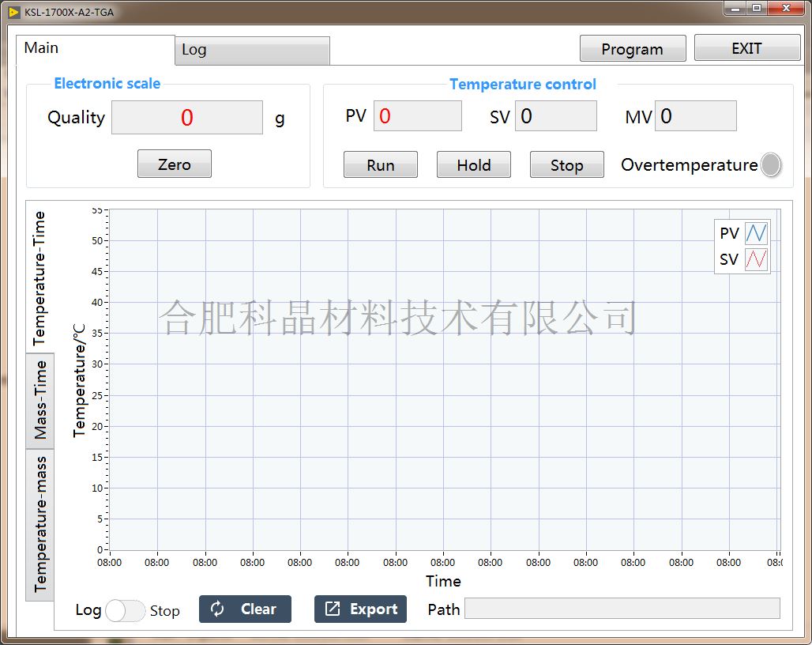Open the Program settings

[632, 49]
